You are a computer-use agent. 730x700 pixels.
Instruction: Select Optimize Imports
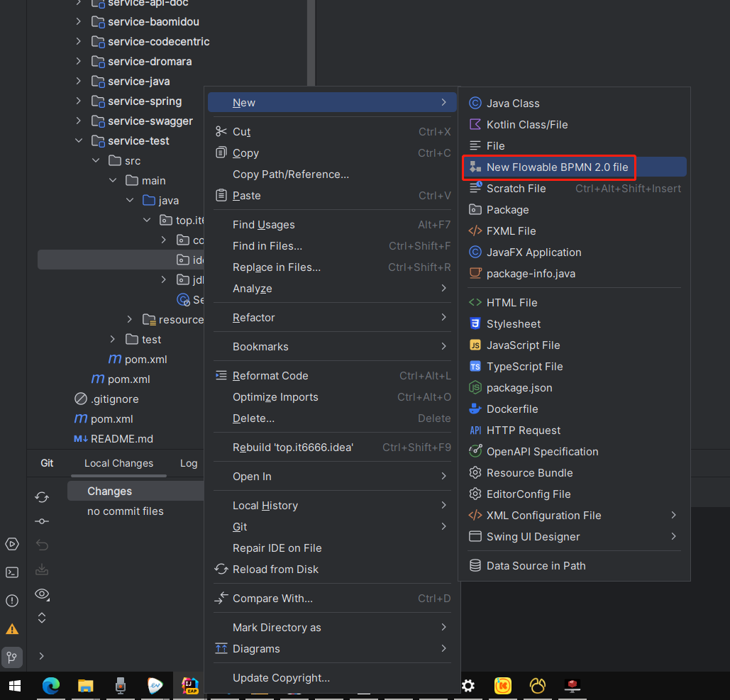click(x=332, y=397)
